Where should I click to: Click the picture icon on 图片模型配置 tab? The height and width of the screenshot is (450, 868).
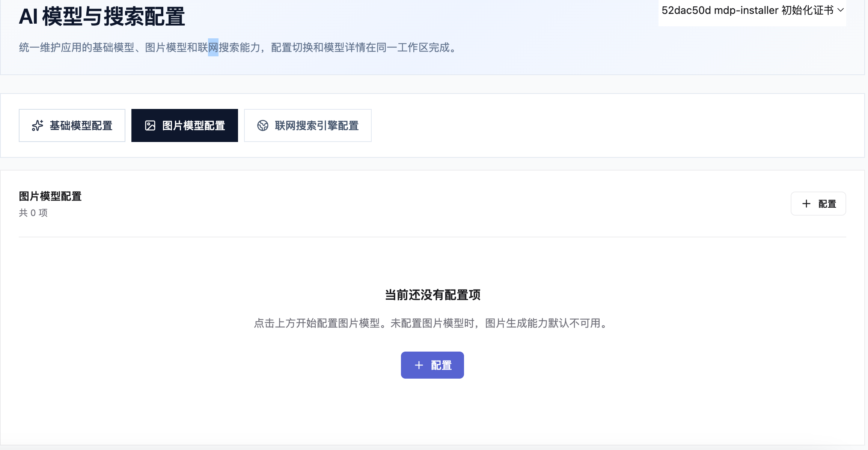150,125
